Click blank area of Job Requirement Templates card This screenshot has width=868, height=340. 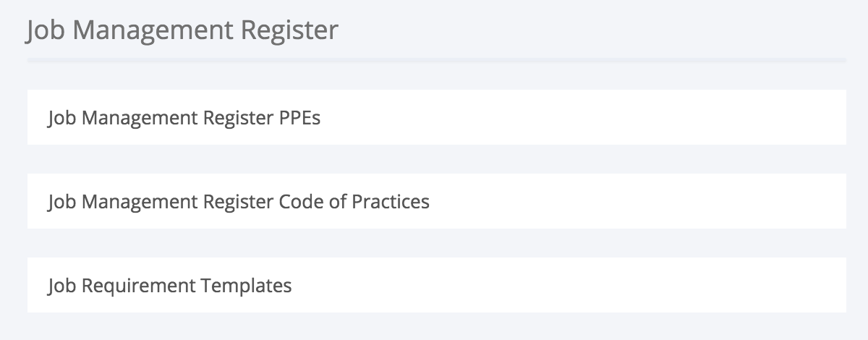coord(615,286)
